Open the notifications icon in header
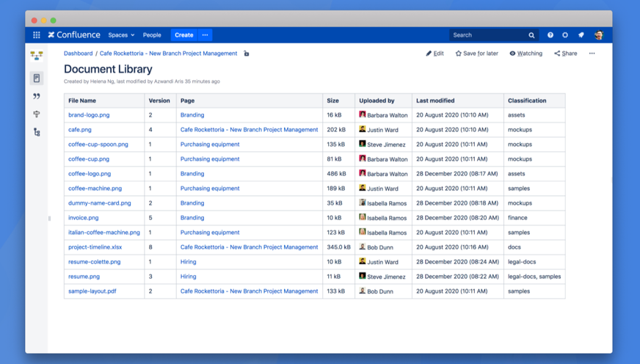 tap(581, 35)
